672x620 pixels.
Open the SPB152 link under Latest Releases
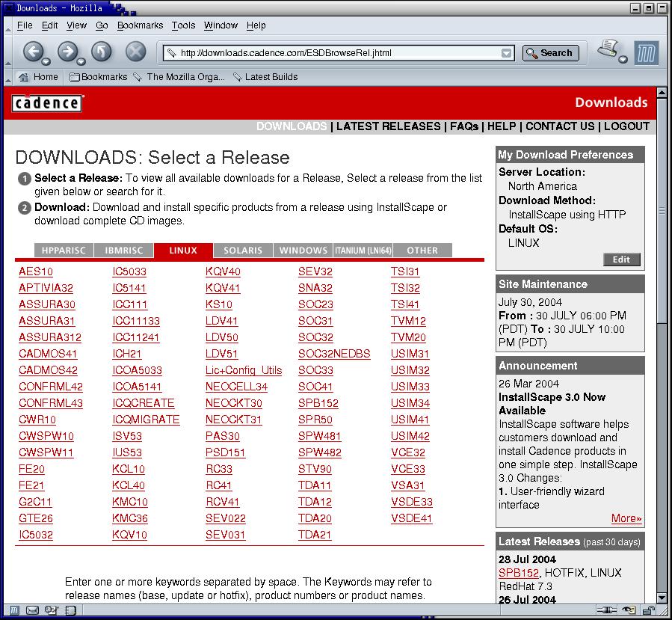[519, 573]
